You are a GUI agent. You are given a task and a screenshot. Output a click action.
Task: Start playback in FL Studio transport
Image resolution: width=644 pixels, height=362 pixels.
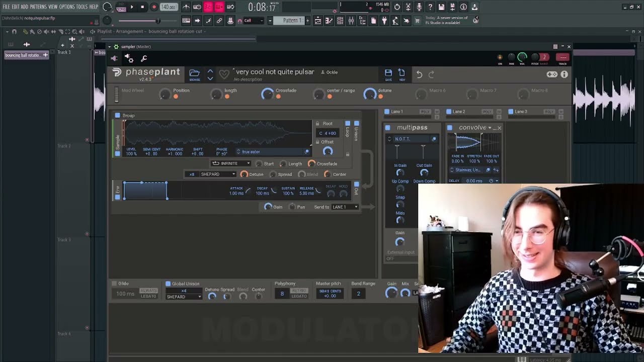tap(132, 7)
